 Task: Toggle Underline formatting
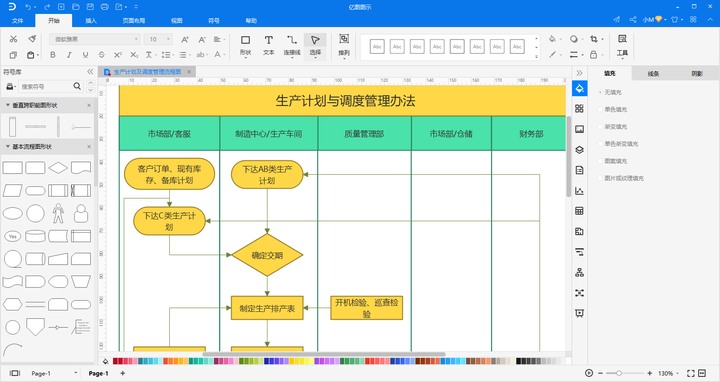(x=85, y=55)
